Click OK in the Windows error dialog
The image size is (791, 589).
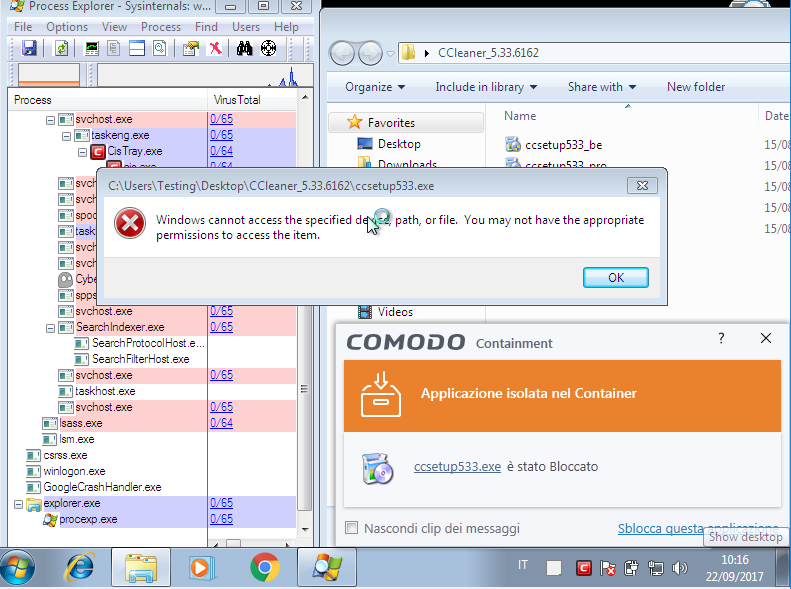[615, 278]
